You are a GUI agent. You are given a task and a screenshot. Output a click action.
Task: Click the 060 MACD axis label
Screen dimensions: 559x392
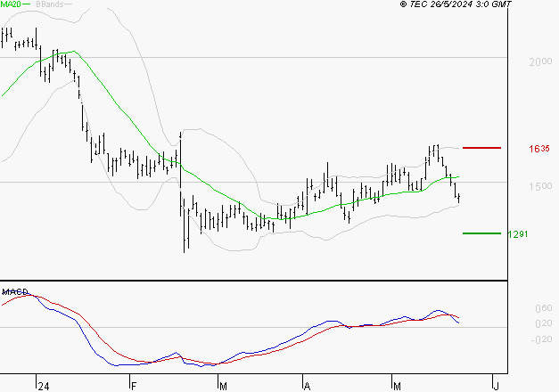pos(544,308)
